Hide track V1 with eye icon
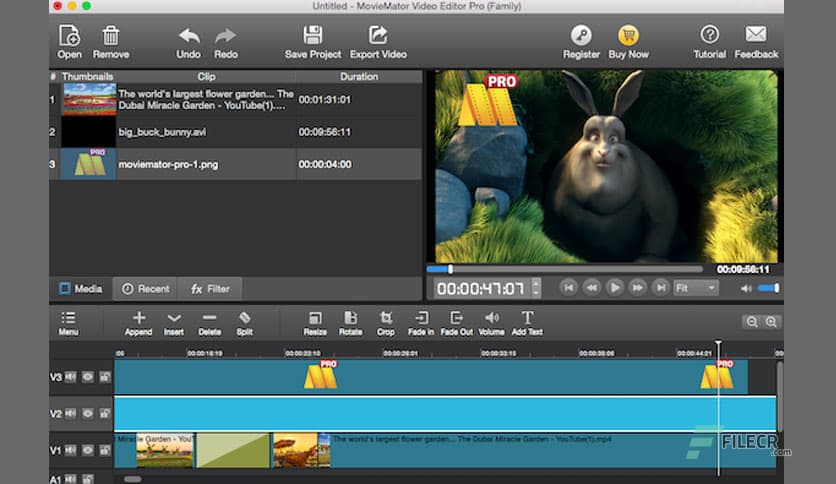The height and width of the screenshot is (484, 836). [88, 450]
